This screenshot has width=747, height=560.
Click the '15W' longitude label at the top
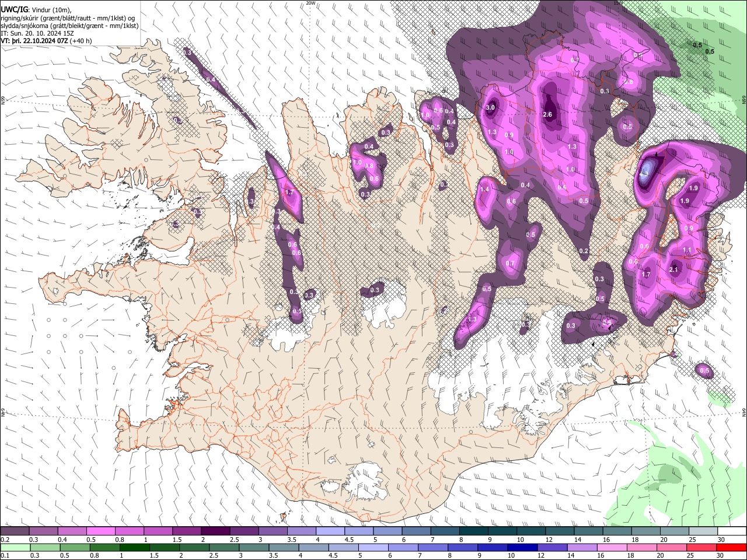[x=619, y=2]
